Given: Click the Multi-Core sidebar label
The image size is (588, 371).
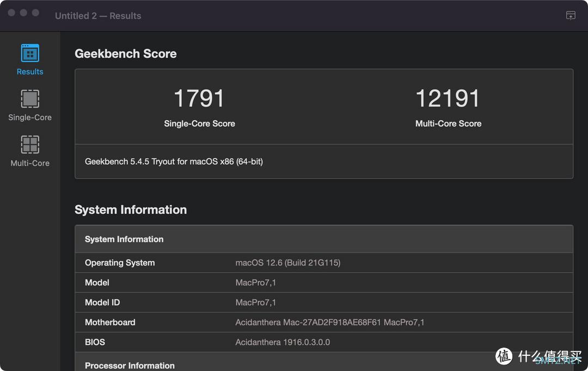Looking at the screenshot, I should tap(30, 163).
